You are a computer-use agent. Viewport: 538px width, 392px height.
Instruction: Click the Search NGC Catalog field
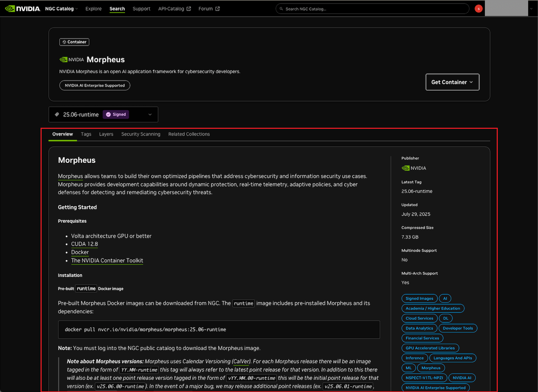click(x=373, y=9)
